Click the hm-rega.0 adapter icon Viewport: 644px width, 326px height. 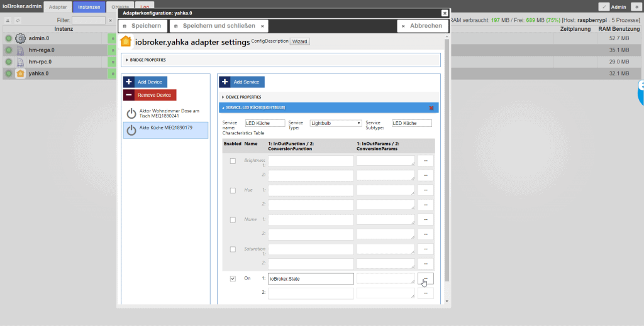click(x=20, y=50)
